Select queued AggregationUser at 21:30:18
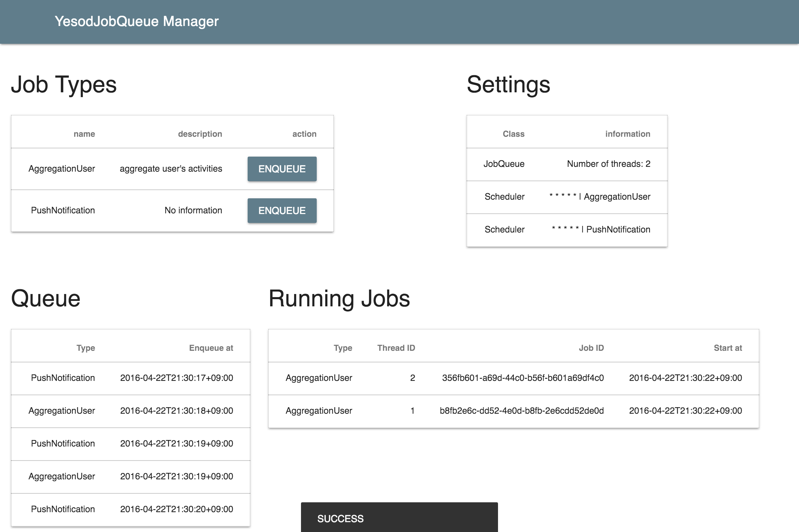 tap(131, 411)
